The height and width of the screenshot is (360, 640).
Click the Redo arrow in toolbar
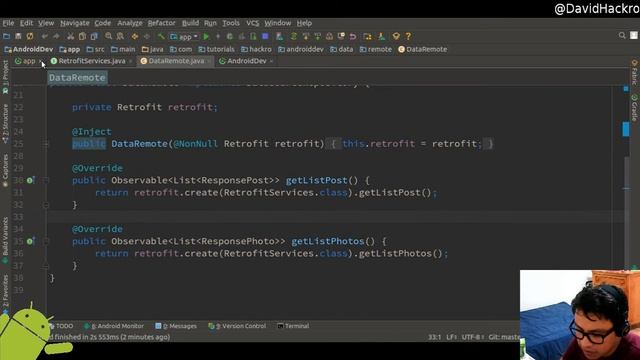click(x=56, y=36)
